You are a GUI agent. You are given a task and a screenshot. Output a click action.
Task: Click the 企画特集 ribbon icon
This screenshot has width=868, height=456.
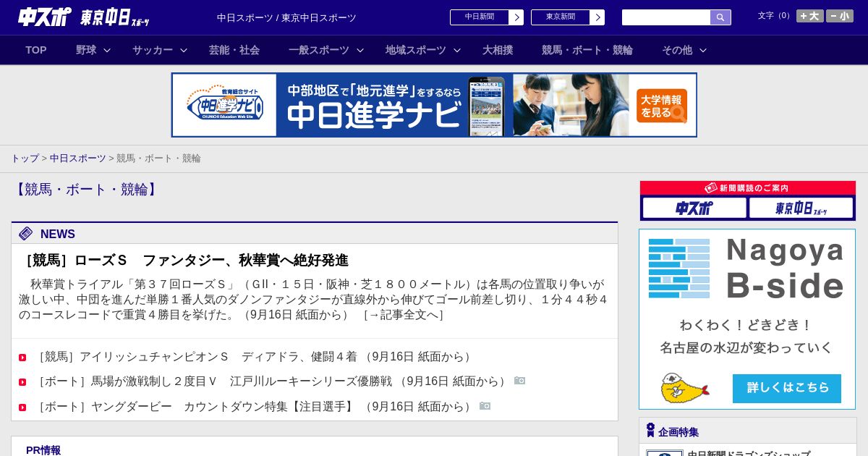(650, 431)
